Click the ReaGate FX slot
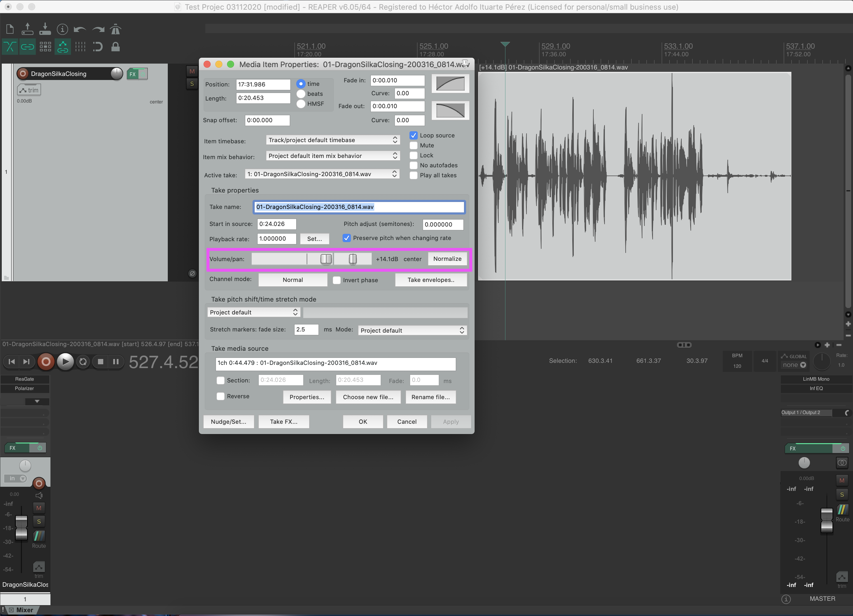This screenshot has width=853, height=616. [24, 379]
